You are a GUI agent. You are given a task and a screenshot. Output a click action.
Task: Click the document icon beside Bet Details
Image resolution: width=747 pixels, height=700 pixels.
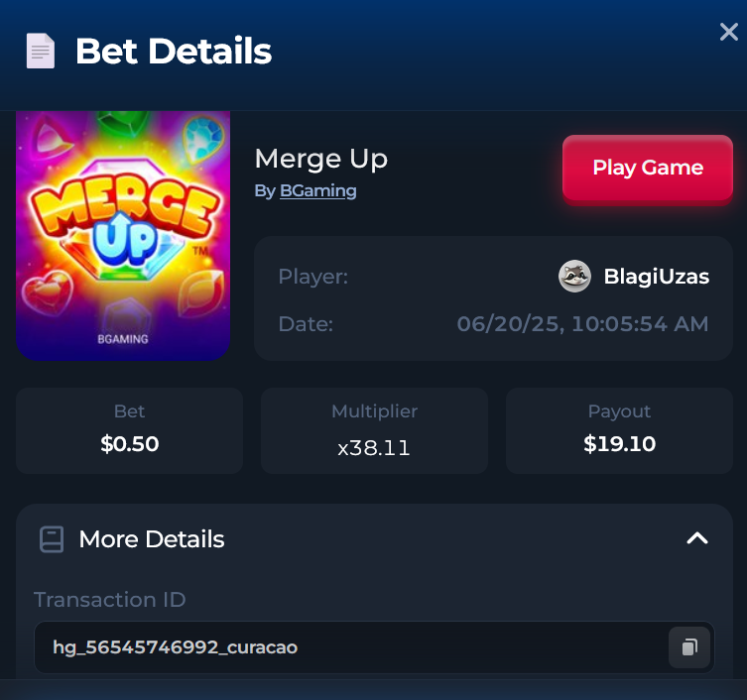point(41,51)
